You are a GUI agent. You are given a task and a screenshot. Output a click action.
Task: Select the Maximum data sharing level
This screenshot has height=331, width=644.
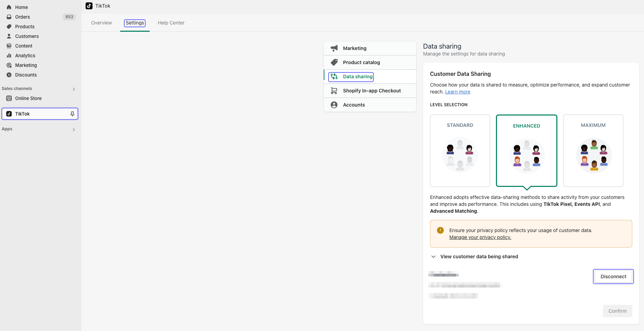click(x=593, y=151)
